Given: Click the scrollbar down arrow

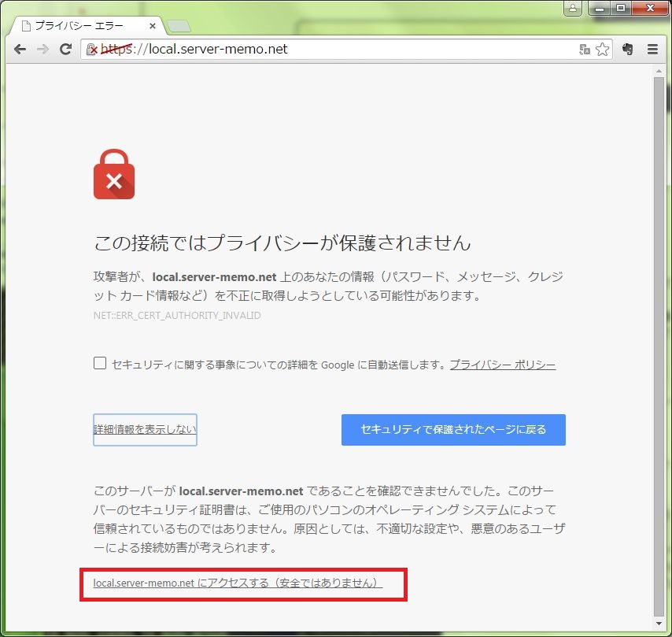Looking at the screenshot, I should pos(659,624).
